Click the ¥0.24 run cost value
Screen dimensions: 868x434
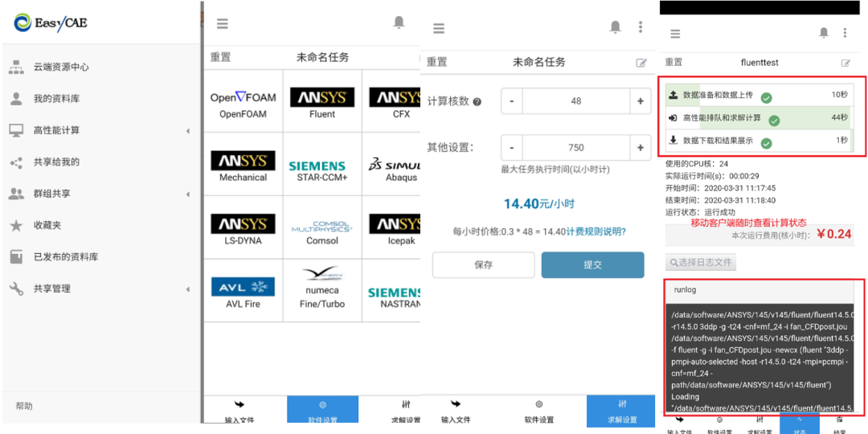[x=835, y=235]
